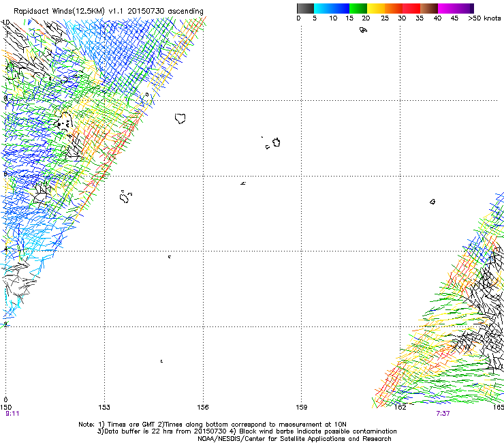Click the '150' longitude axis label
Screen dimensions: 504x443
pos(6,408)
